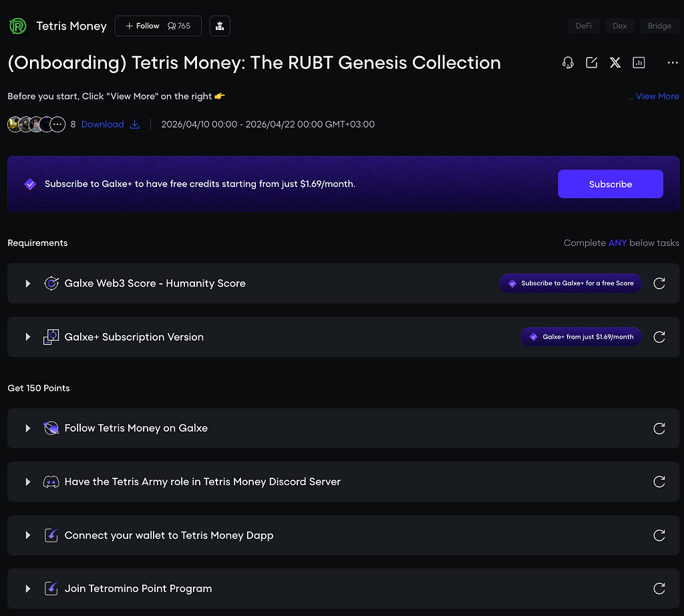
Task: Open the View More link
Action: click(x=657, y=96)
